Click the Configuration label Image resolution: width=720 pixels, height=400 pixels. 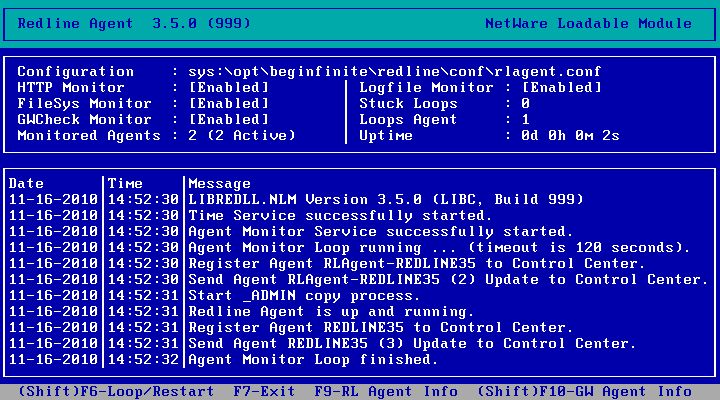(76, 72)
